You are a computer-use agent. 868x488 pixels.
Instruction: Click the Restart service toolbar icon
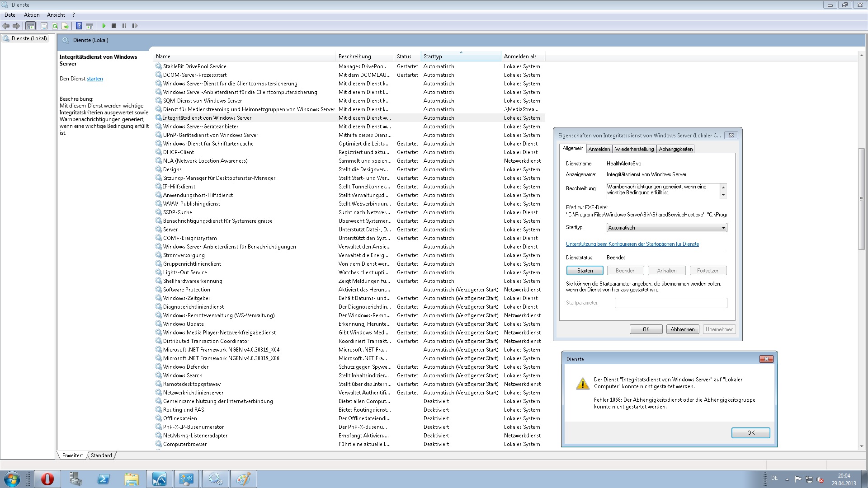[135, 26]
